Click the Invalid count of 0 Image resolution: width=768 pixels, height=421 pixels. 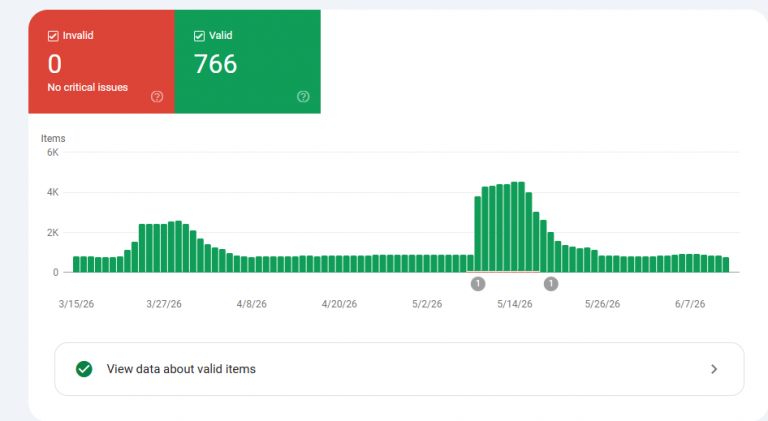(x=55, y=64)
